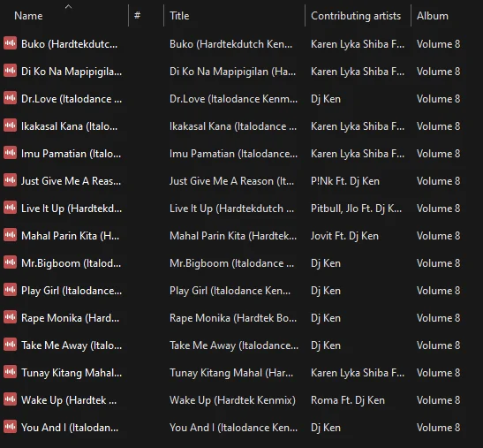Click title You And I (Italodance Ken...
483x448 pixels.
coord(233,428)
